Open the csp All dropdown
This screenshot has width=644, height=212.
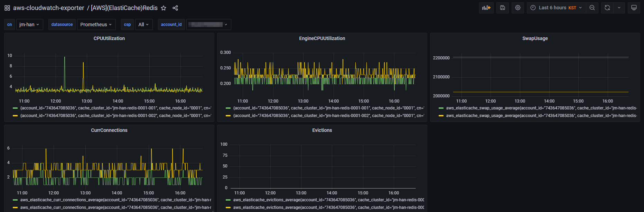[143, 25]
